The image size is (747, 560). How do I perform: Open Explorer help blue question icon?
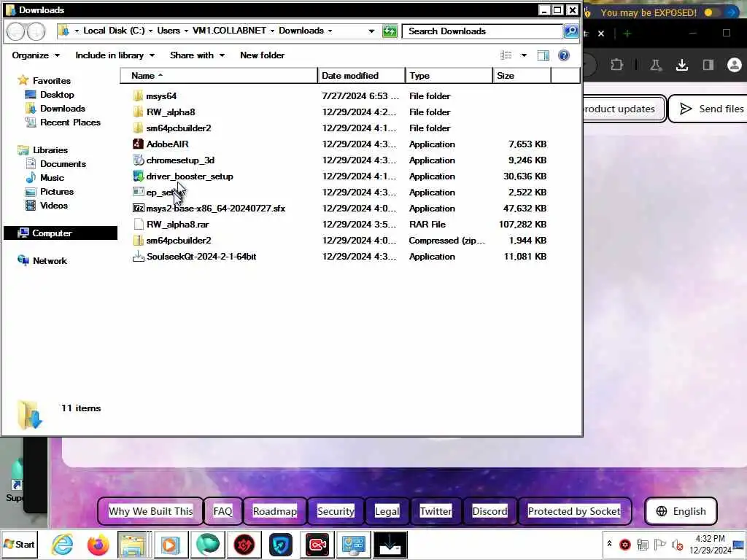click(x=564, y=55)
